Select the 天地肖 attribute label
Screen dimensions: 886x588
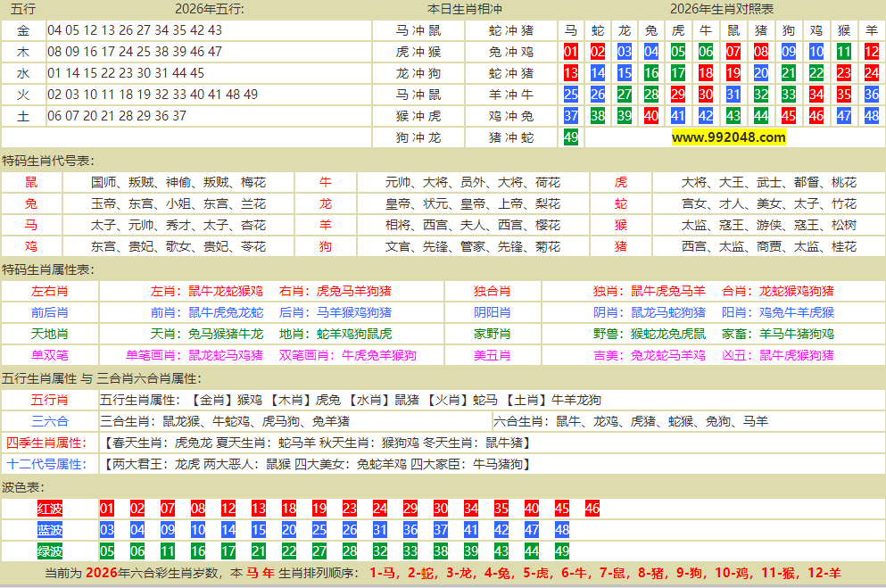50,334
